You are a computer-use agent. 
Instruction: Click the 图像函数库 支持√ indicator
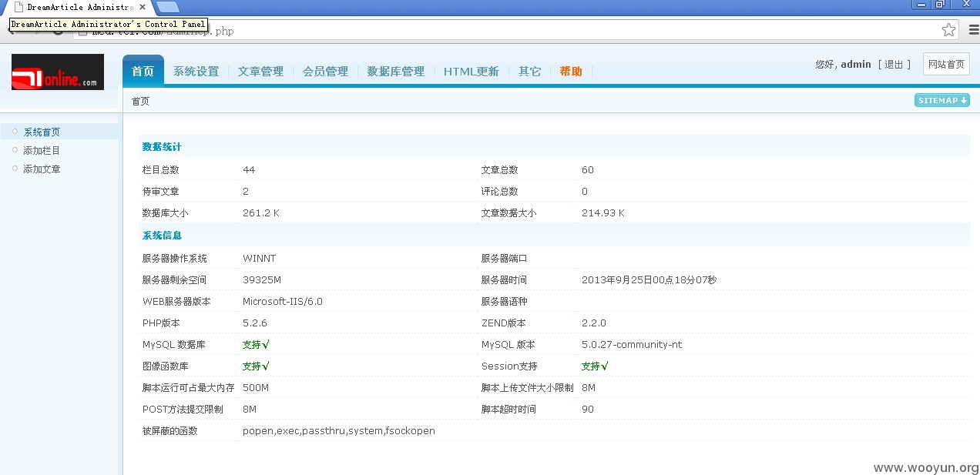256,366
